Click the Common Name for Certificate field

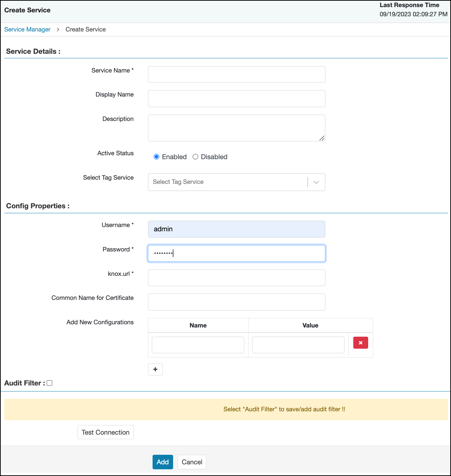coord(236,302)
